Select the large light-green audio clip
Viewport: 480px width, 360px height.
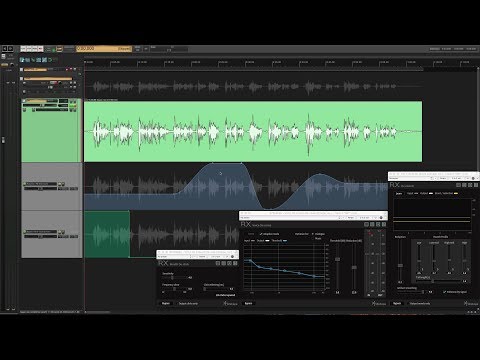pos(253,132)
